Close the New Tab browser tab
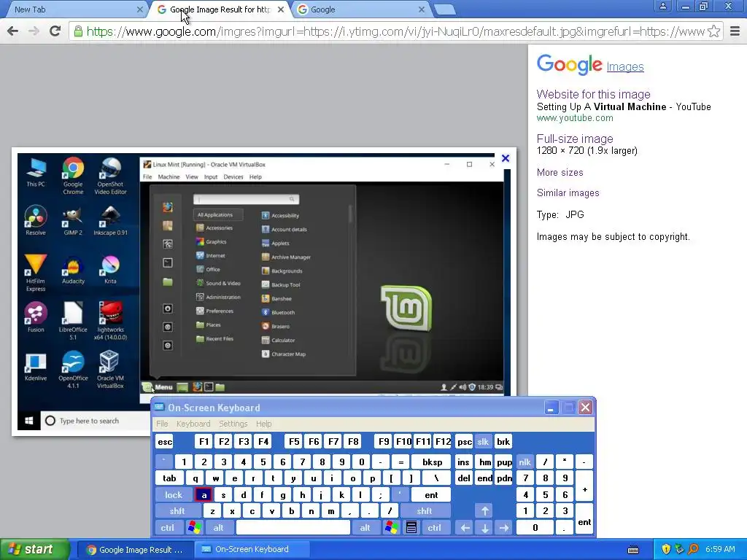This screenshot has height=560, width=747. [139, 9]
